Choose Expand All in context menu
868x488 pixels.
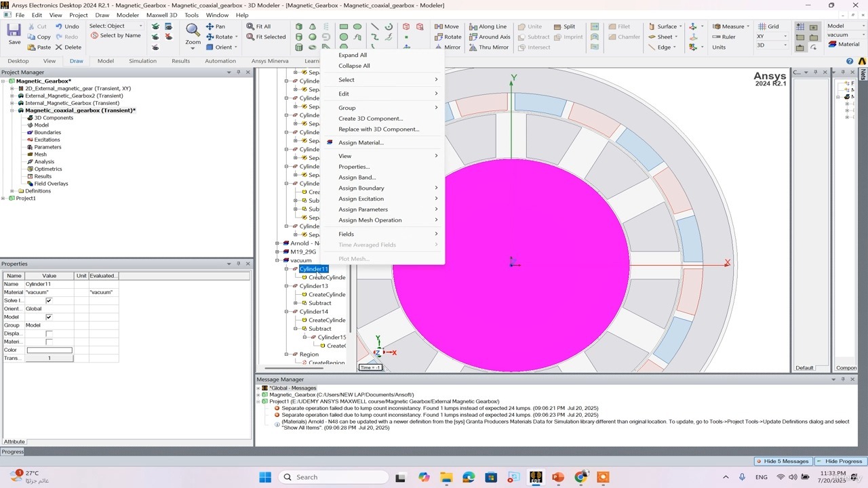tap(353, 55)
